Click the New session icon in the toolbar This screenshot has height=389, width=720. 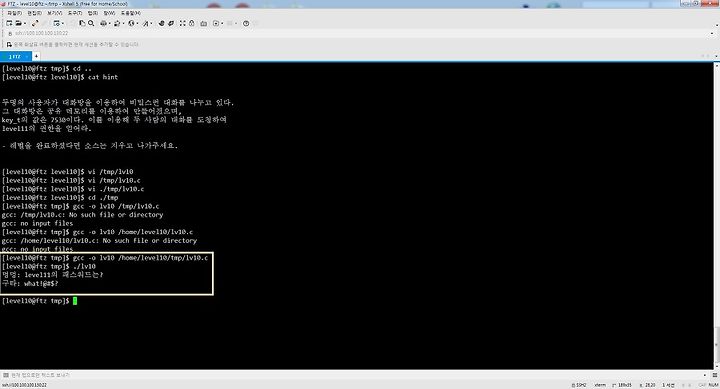pyautogui.click(x=9, y=23)
